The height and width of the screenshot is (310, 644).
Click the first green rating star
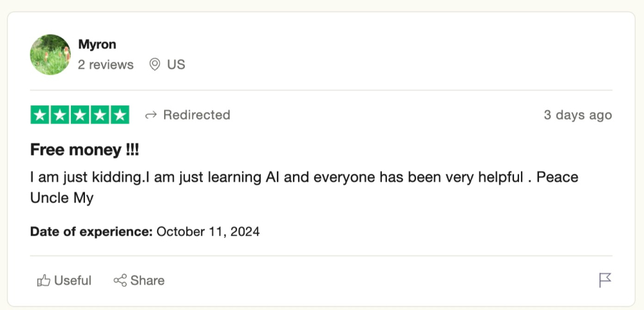tap(41, 115)
